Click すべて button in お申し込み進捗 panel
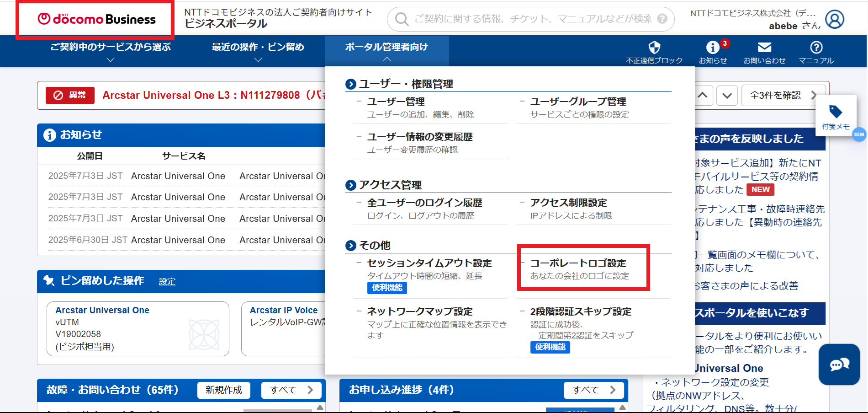 [594, 390]
